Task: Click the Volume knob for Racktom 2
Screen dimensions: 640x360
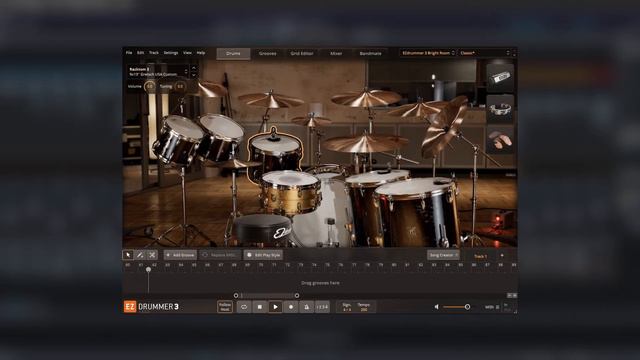Action: [150, 87]
